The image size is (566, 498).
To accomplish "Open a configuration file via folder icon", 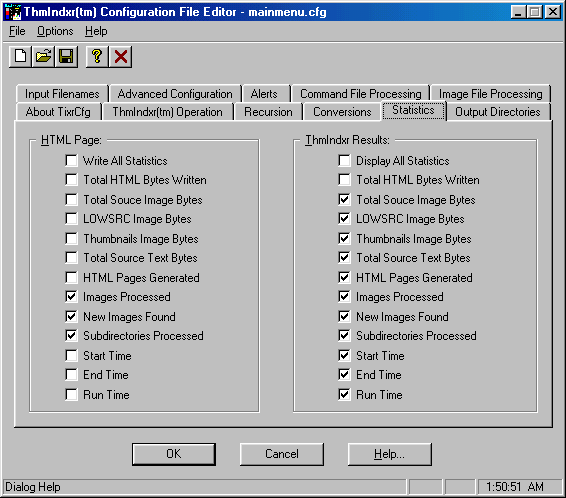I will coord(43,56).
